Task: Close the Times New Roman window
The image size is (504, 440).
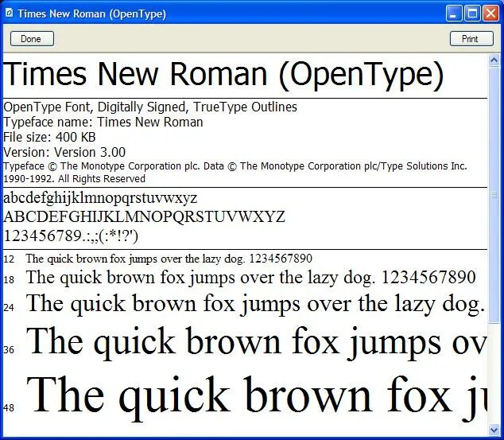Action: click(x=490, y=14)
